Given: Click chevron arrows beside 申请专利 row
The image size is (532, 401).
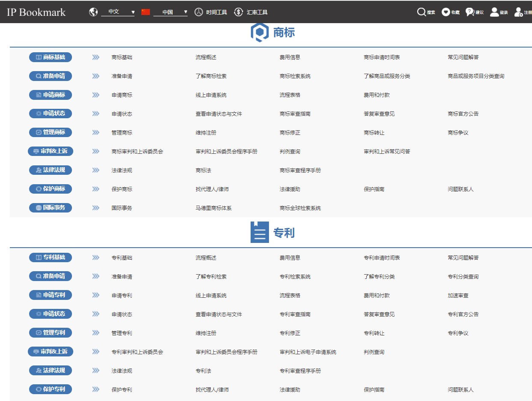Looking at the screenshot, I should coord(96,295).
